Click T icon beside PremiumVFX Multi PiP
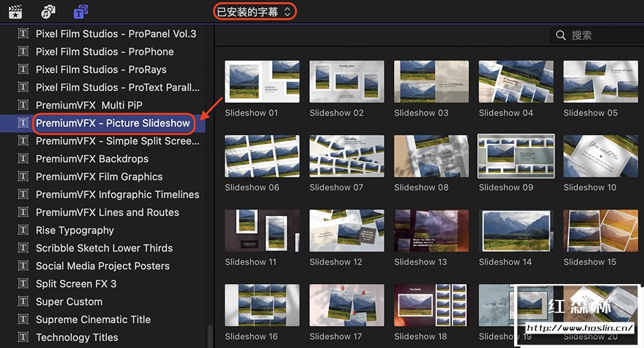The image size is (644, 348). point(23,105)
